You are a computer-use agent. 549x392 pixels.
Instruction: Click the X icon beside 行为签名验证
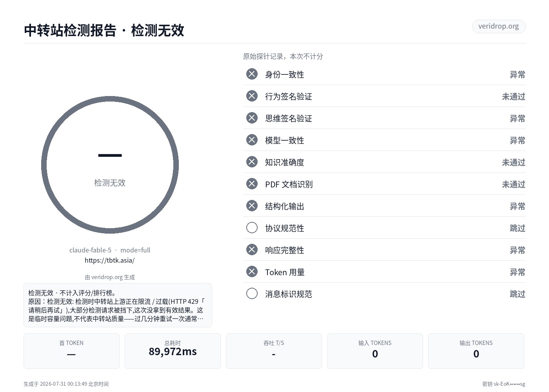coord(252,96)
